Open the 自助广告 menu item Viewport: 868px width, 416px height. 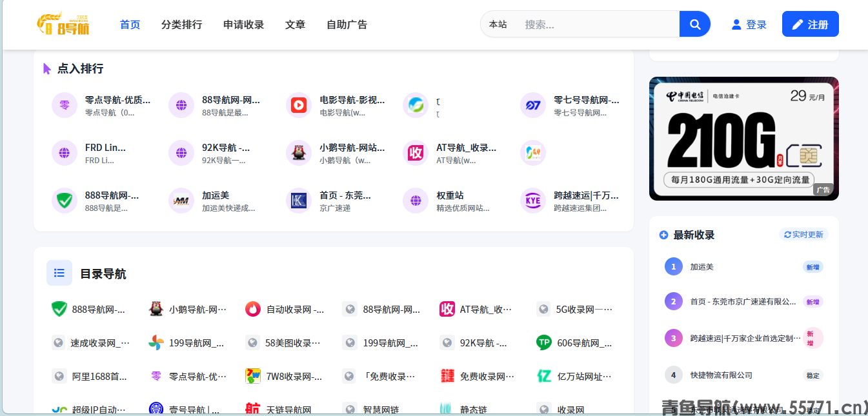[347, 25]
